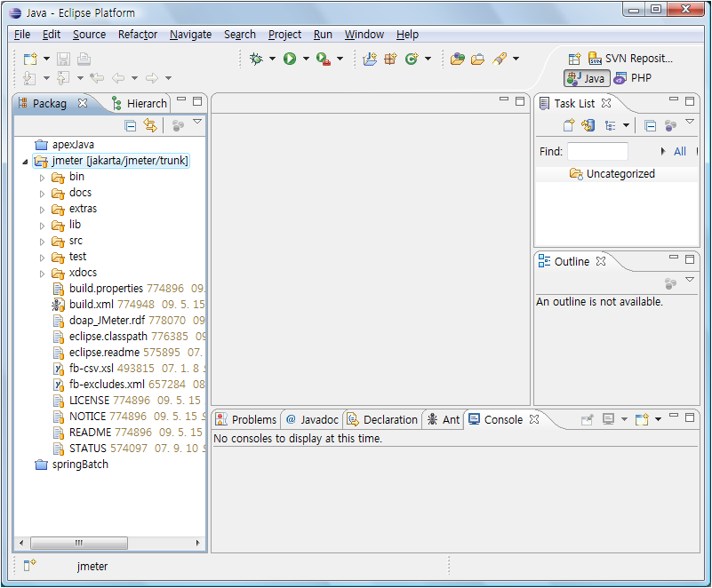This screenshot has width=712, height=588.
Task: Toggle Link with Editor in Package Explorer
Action: click(150, 125)
